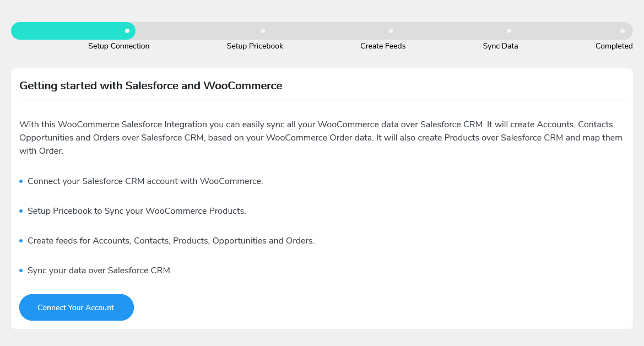Click the Sync Data label

tap(500, 46)
